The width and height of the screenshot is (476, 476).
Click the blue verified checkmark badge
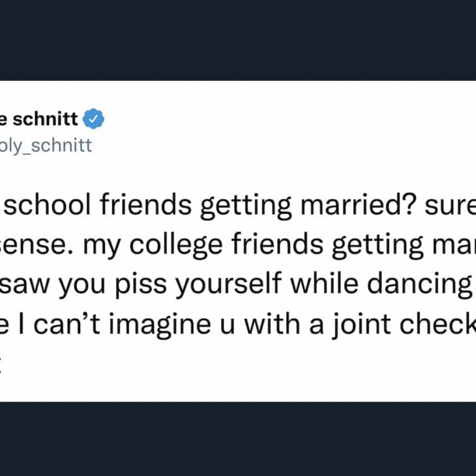click(x=95, y=120)
